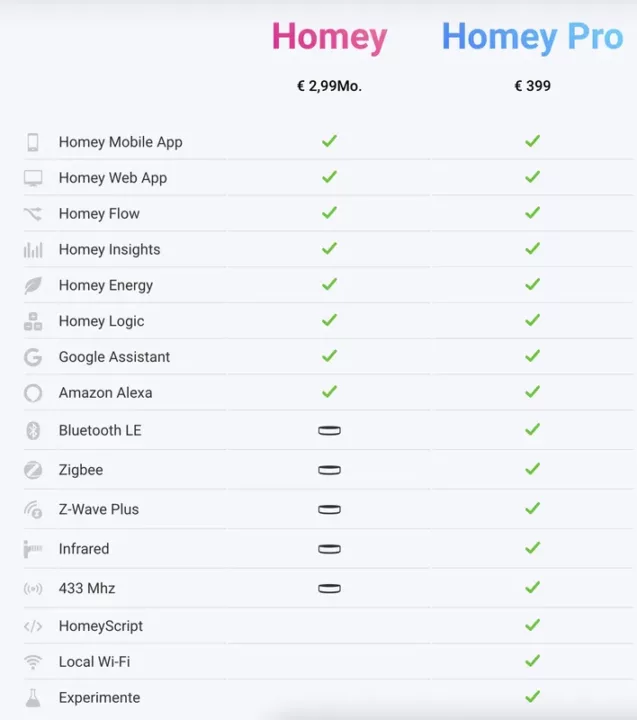This screenshot has height=720, width=637.
Task: Click the Experimente flask icon
Action: [33, 698]
